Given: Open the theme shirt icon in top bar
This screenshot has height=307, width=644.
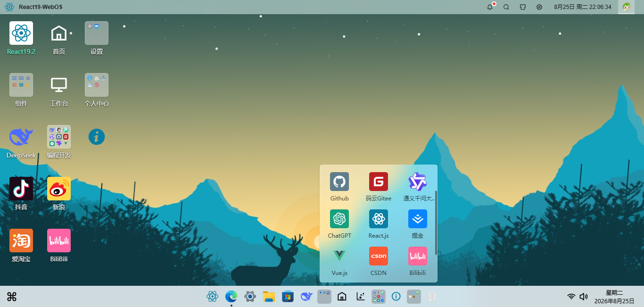Looking at the screenshot, I should coord(523,7).
